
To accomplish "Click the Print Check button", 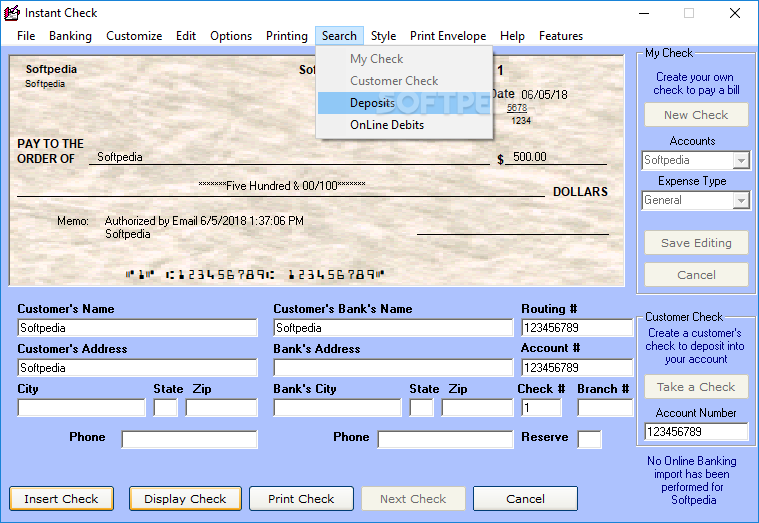I will coord(301,499).
